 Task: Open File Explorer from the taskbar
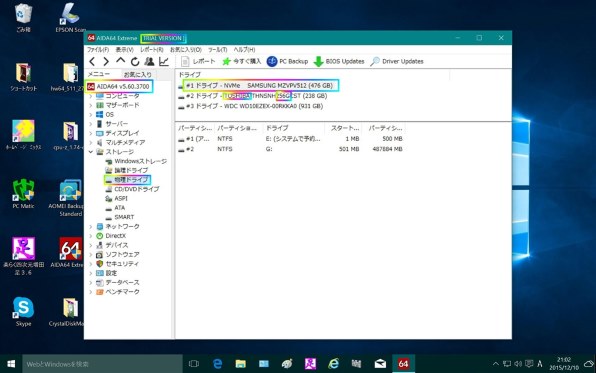point(241,364)
